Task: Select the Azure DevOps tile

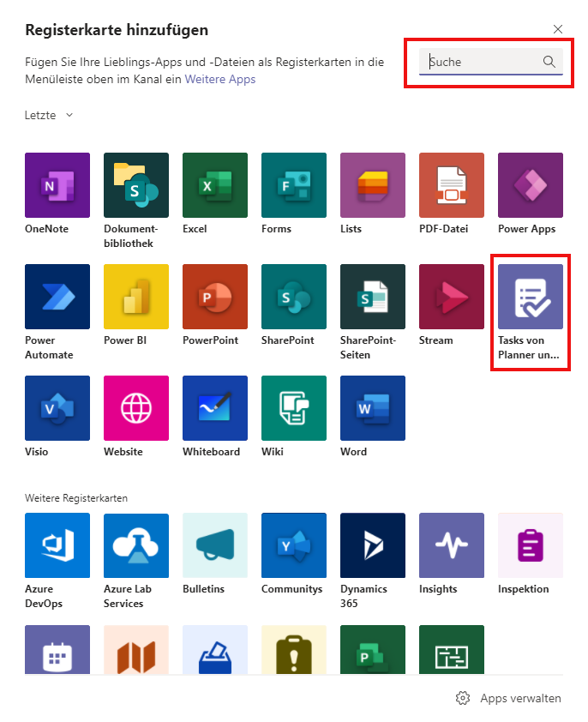Action: pos(57,545)
